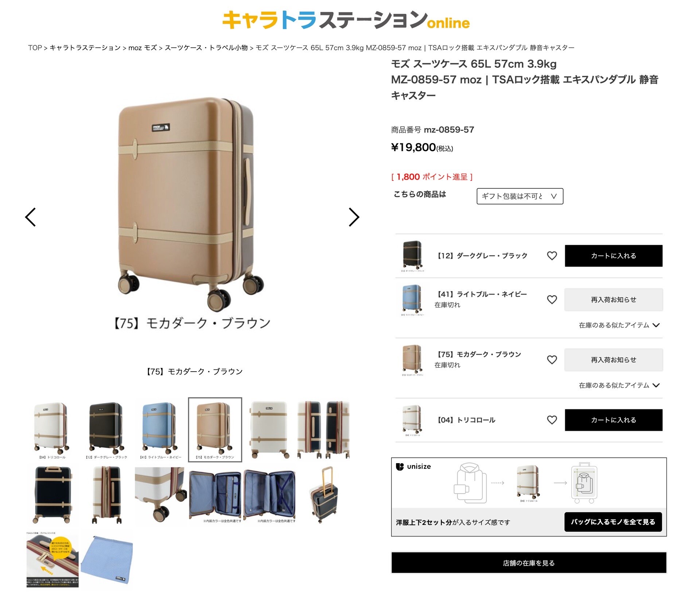Request restock notice for ライトブルー・ネイビー
The image size is (700, 593).
point(614,299)
